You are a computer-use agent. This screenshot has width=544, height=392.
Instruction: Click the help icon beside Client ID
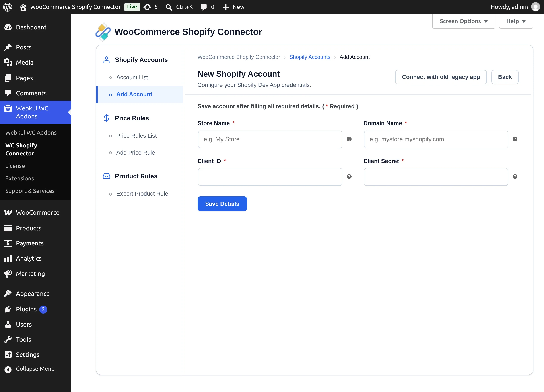tap(349, 177)
